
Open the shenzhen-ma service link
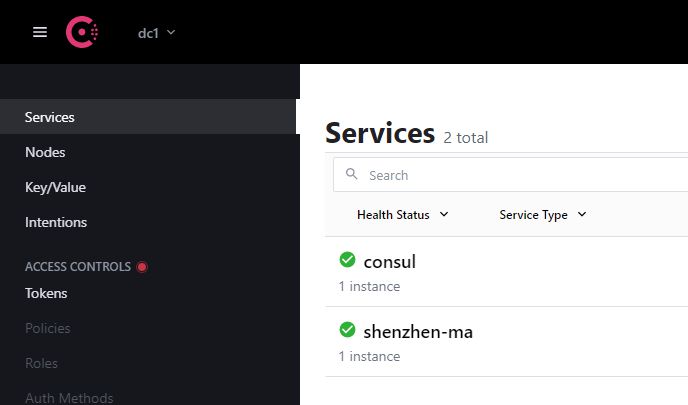(418, 331)
